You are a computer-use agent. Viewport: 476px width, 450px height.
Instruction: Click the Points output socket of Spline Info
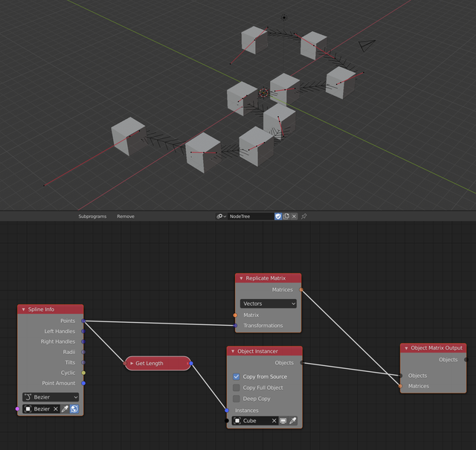pyautogui.click(x=83, y=321)
